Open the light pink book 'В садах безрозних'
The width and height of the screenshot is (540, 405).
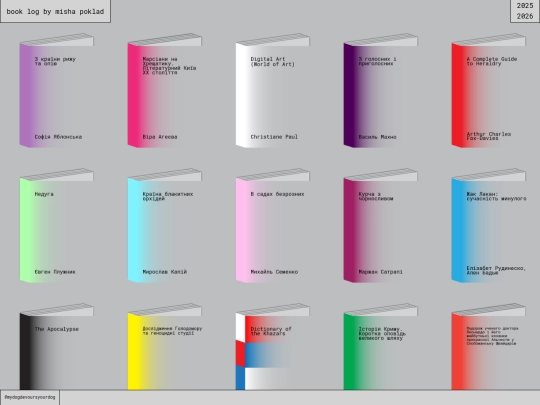[273, 226]
